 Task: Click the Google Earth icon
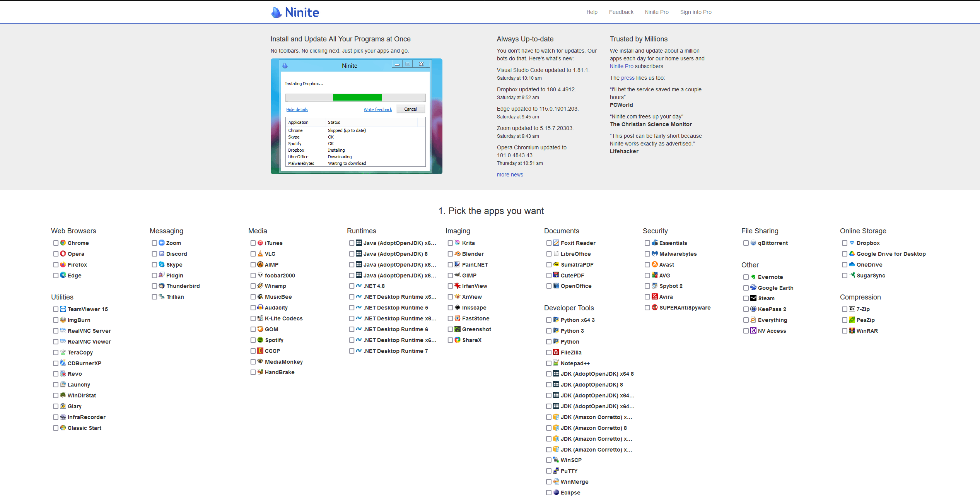[753, 288]
